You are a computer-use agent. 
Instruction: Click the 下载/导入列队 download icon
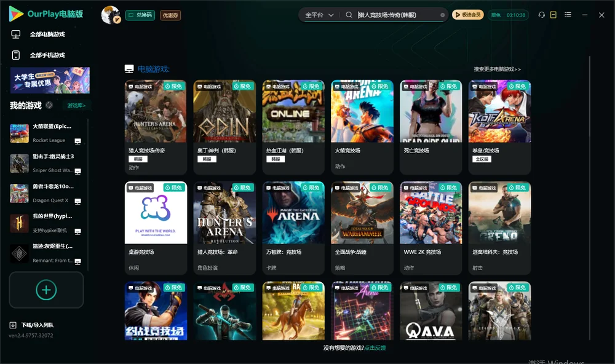[13, 325]
